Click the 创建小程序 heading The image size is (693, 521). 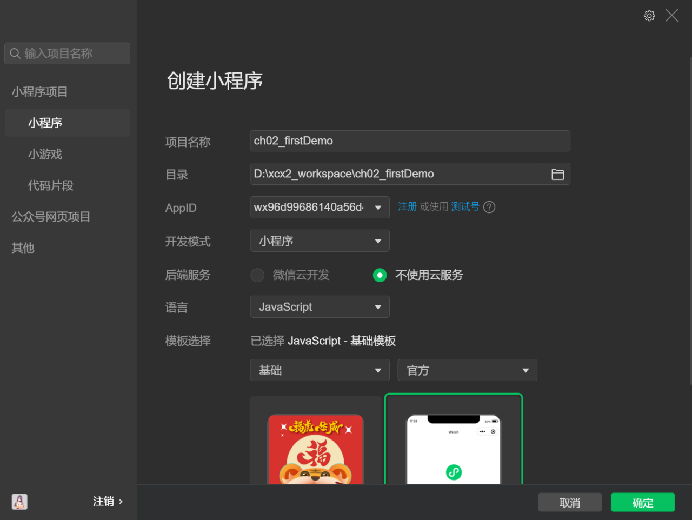pos(215,81)
